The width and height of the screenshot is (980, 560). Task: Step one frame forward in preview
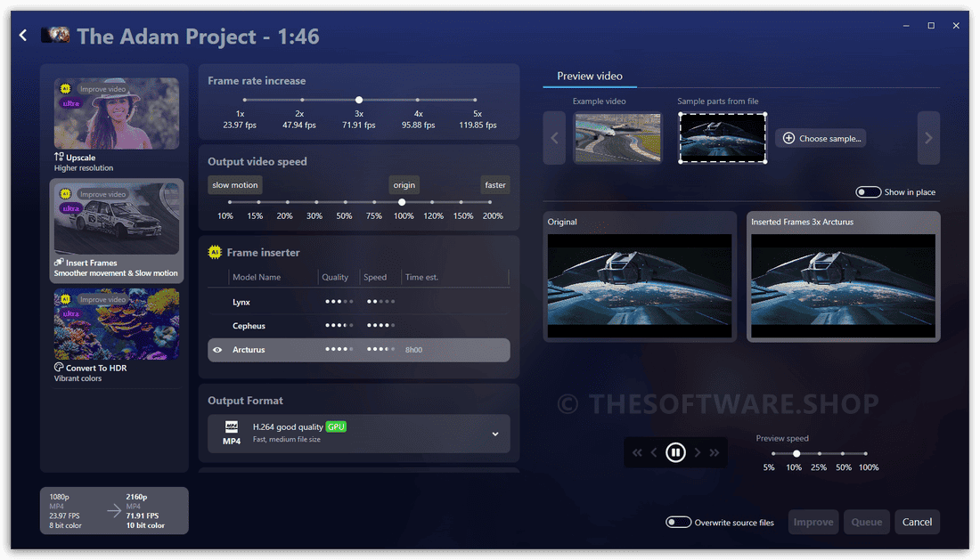click(698, 452)
